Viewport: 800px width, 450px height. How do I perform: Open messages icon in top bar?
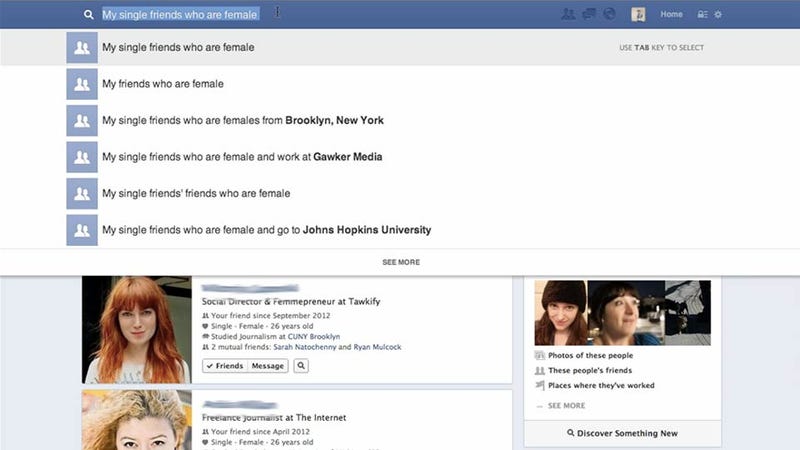coord(589,14)
